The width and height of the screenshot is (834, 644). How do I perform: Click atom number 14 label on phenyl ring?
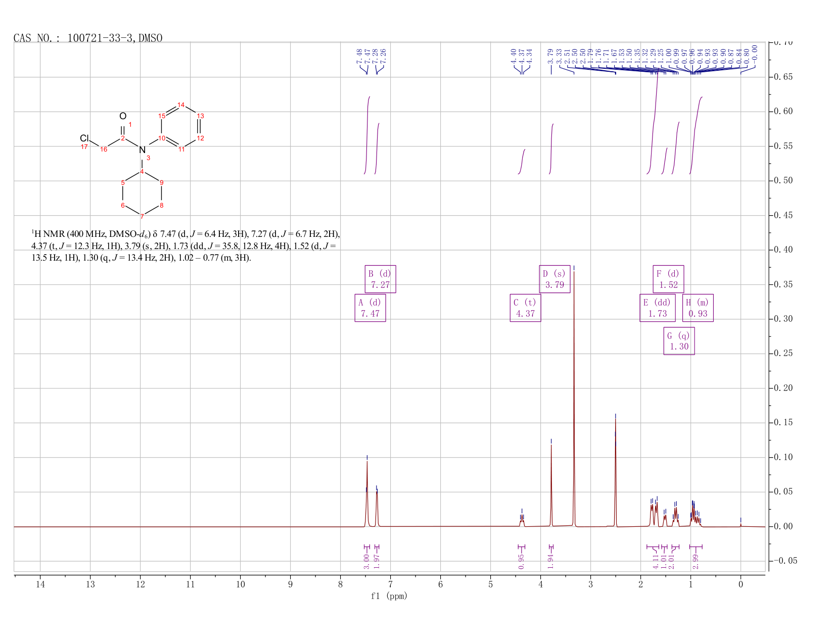[x=181, y=105]
